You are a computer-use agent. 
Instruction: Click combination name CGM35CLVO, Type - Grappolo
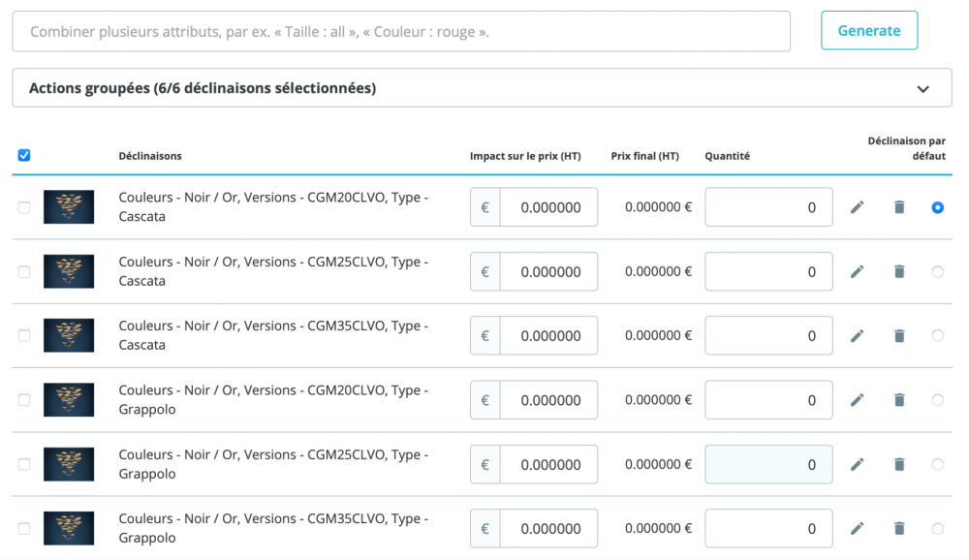click(273, 528)
